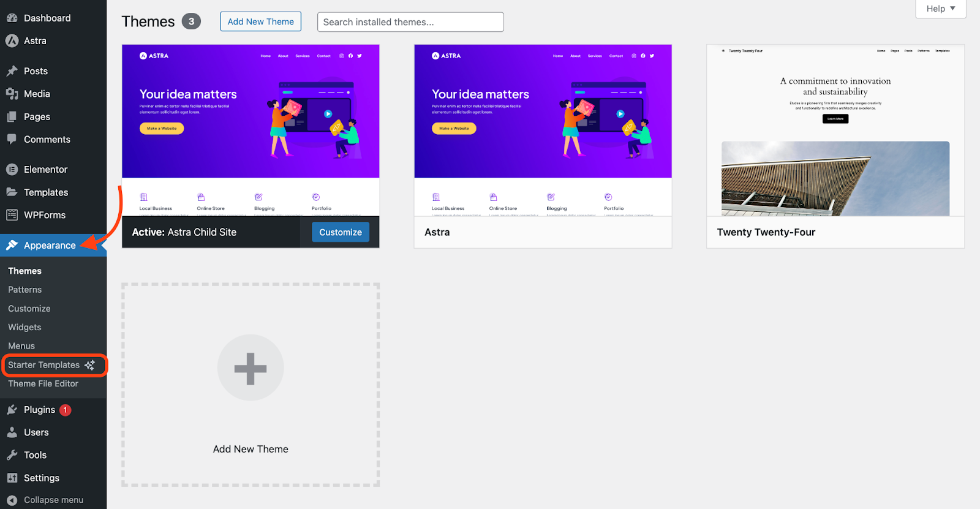Click the Astra theme name label

pyautogui.click(x=437, y=232)
